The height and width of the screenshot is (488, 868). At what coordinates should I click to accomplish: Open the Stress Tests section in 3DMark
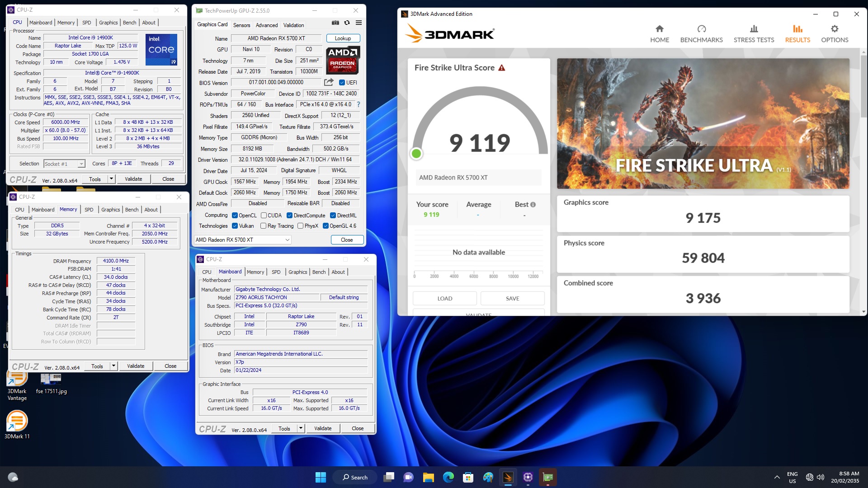[754, 34]
